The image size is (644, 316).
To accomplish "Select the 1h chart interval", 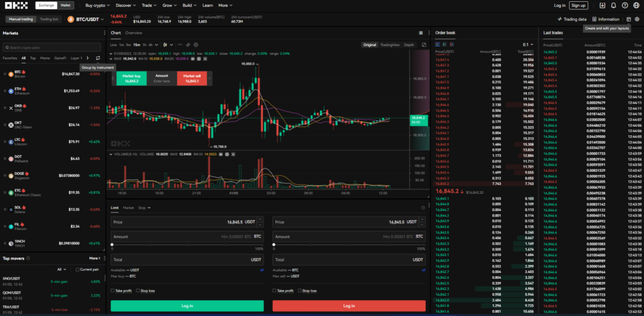I will (x=144, y=45).
